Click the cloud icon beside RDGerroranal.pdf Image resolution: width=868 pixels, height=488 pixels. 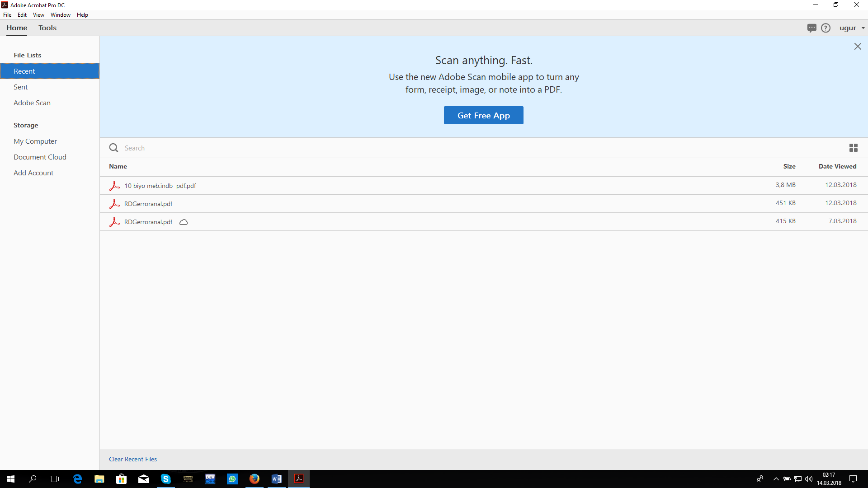click(184, 222)
